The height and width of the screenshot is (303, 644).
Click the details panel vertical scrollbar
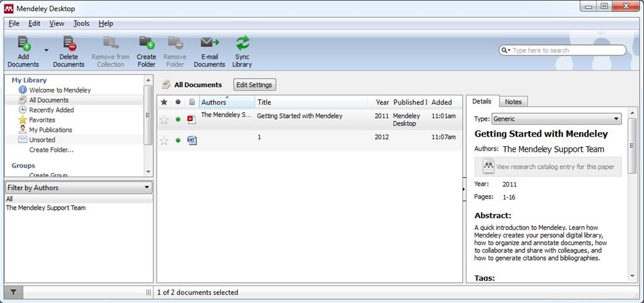(632, 189)
